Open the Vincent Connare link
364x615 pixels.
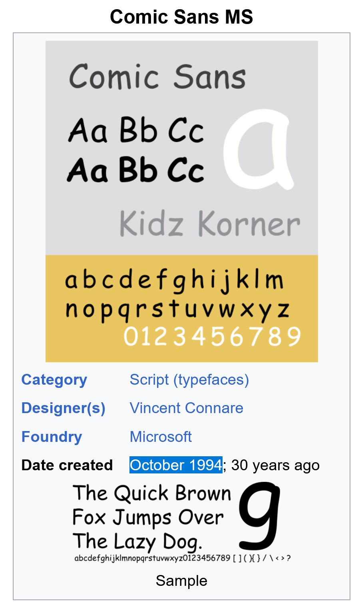187,408
